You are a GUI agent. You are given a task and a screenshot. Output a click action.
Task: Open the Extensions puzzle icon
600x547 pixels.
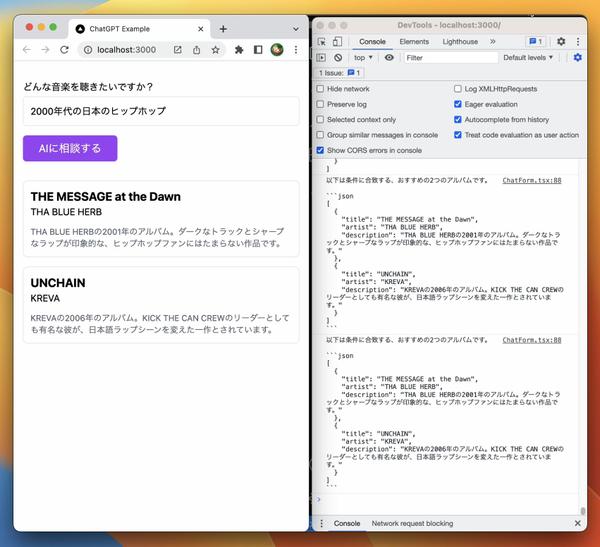(239, 50)
